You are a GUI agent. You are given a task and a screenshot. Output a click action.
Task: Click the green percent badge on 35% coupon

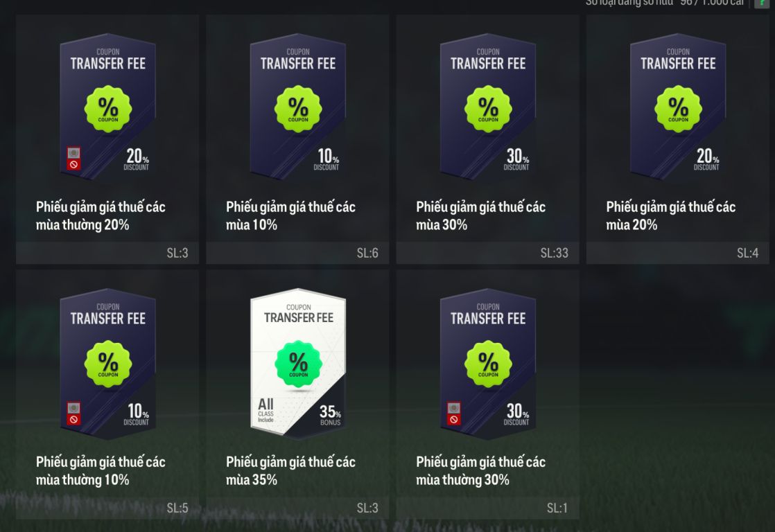(298, 364)
